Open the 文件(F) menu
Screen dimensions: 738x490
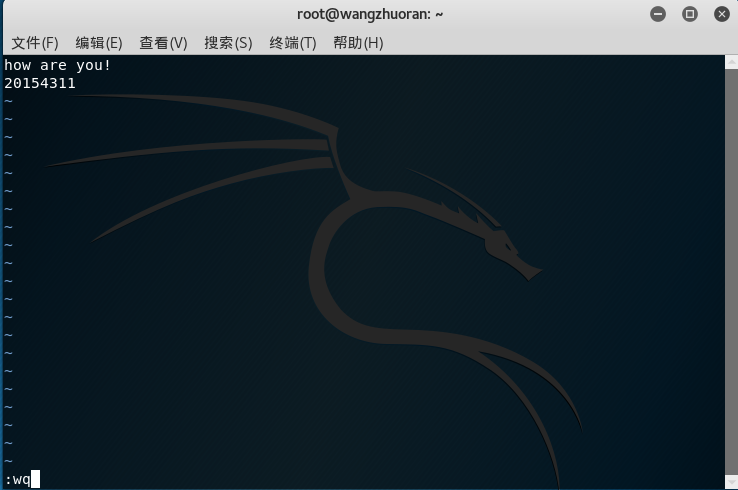(35, 43)
